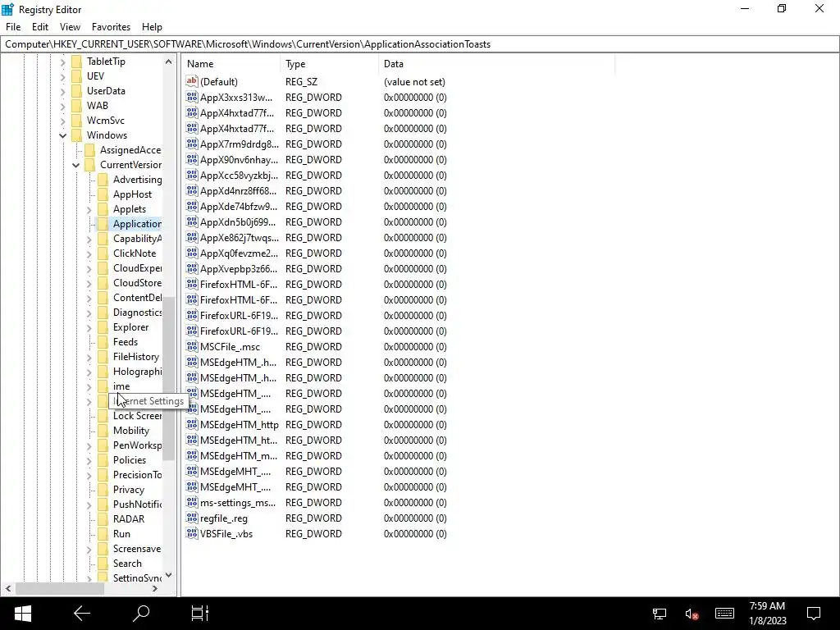This screenshot has width=840, height=630.
Task: Click the MSEdgeHTM_http DWORD icon
Action: (x=192, y=424)
